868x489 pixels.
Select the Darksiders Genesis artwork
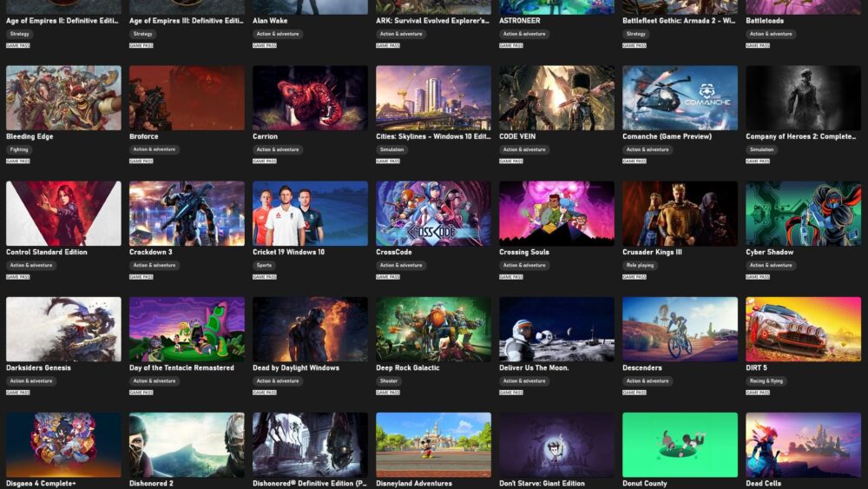click(x=63, y=329)
